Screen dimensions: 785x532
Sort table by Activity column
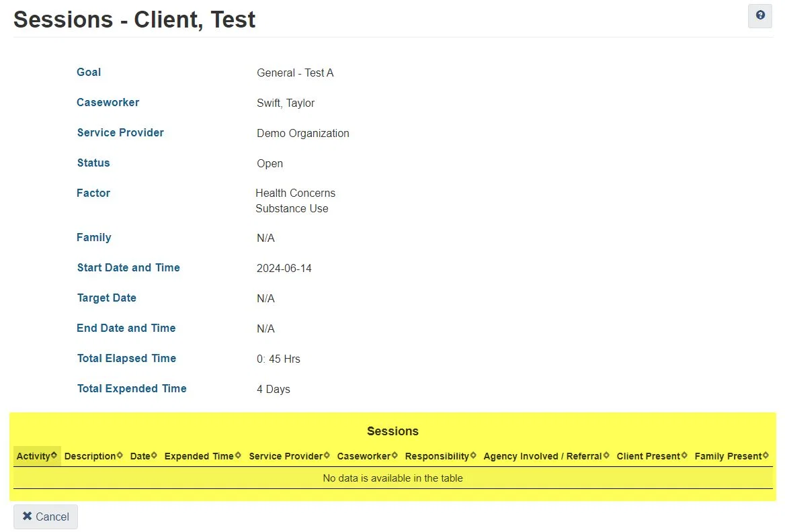(37, 456)
